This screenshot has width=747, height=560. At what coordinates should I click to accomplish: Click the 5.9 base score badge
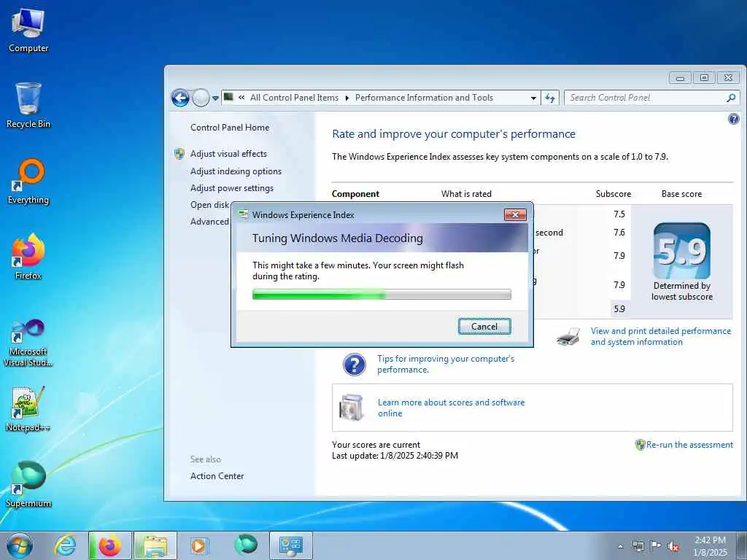coord(682,251)
